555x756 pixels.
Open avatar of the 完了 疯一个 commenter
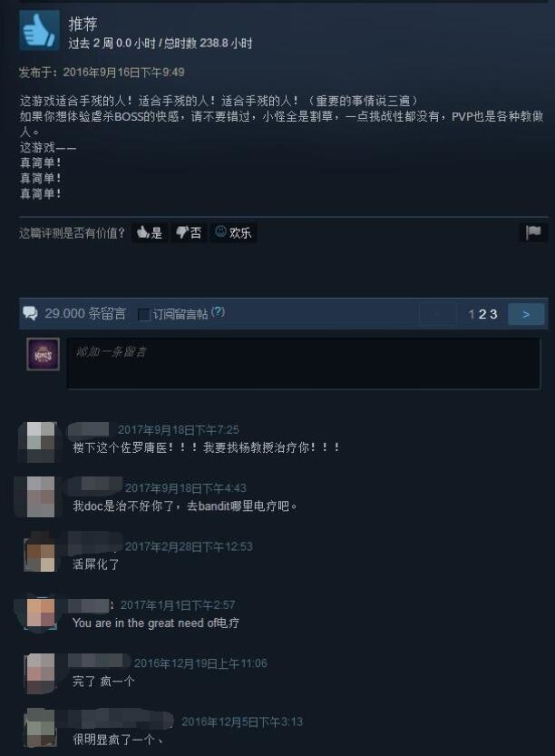[x=41, y=673]
